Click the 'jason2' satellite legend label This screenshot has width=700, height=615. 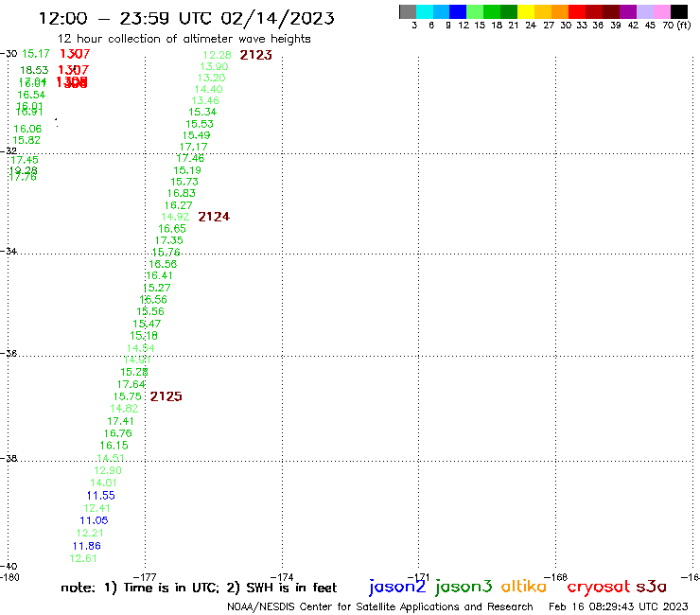point(397,587)
